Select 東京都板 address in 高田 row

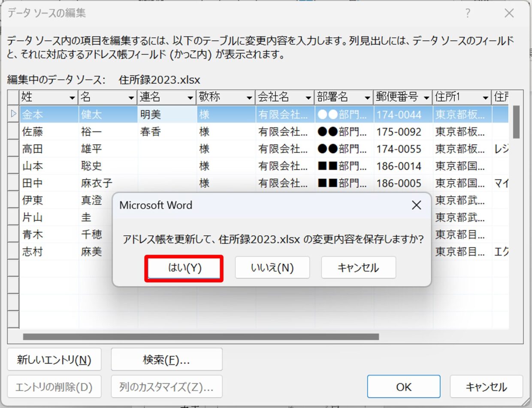point(462,149)
